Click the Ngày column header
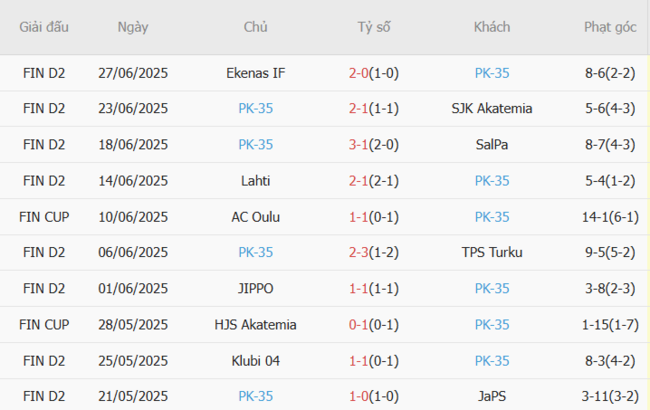This screenshot has width=650, height=410. click(x=133, y=27)
